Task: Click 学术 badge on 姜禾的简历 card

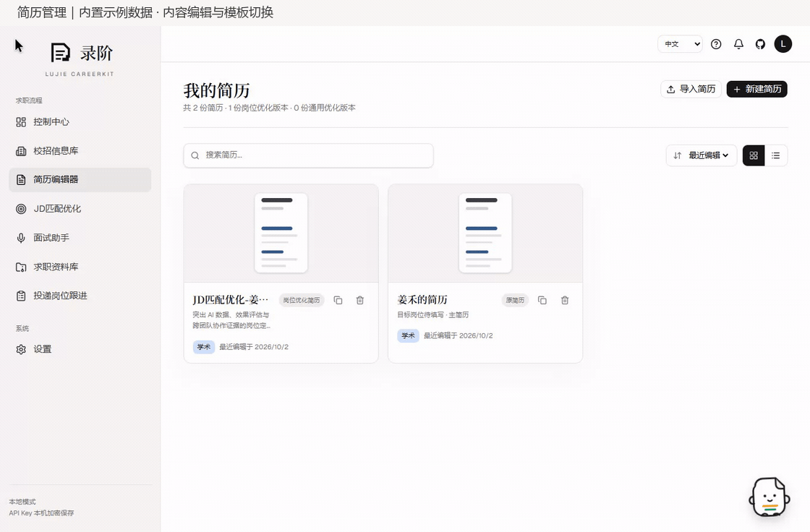Action: [408, 335]
